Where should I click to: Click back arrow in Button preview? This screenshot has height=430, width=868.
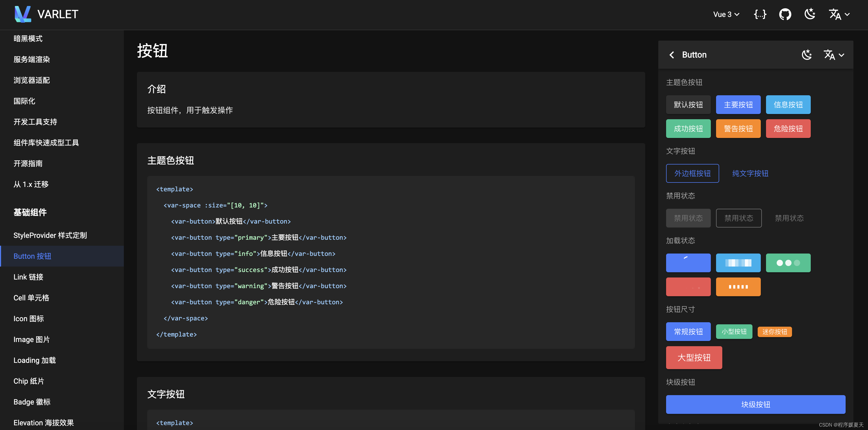pos(672,55)
